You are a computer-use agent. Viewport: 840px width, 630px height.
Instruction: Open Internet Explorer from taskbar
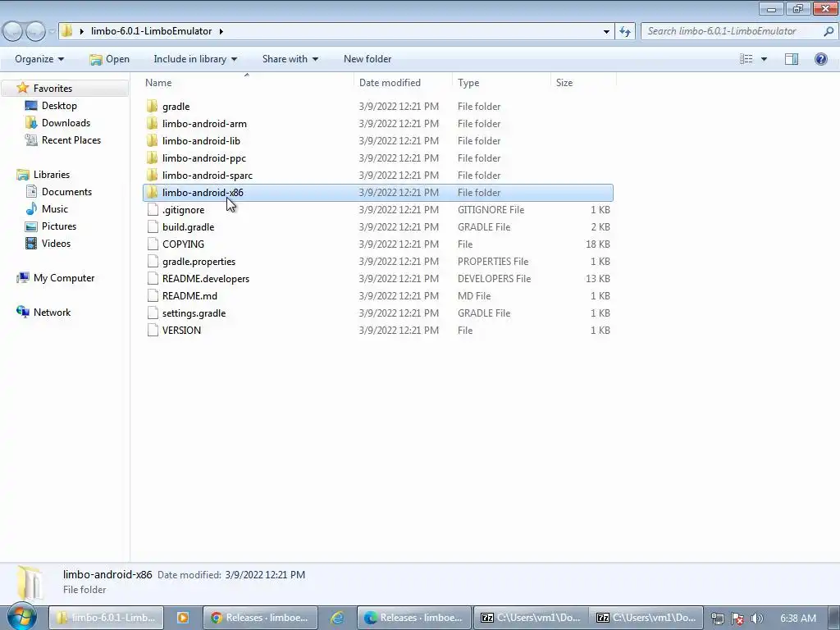pyautogui.click(x=337, y=618)
